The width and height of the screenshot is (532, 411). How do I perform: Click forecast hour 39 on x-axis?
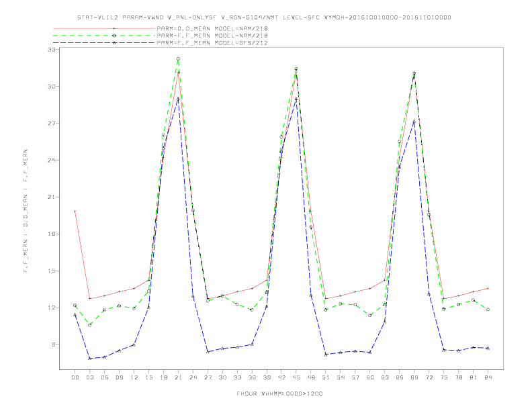[267, 377]
